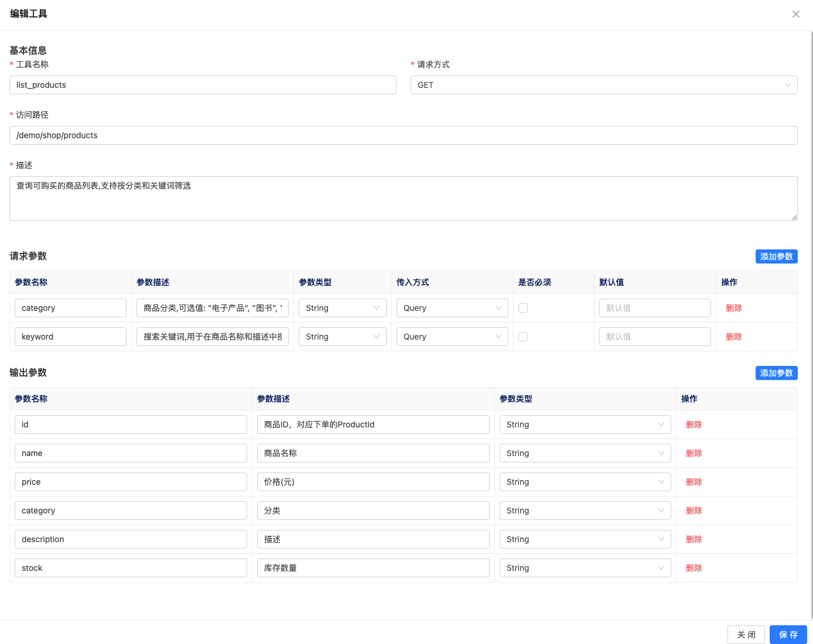Delete the id output parameter
The image size is (813, 644).
[694, 424]
